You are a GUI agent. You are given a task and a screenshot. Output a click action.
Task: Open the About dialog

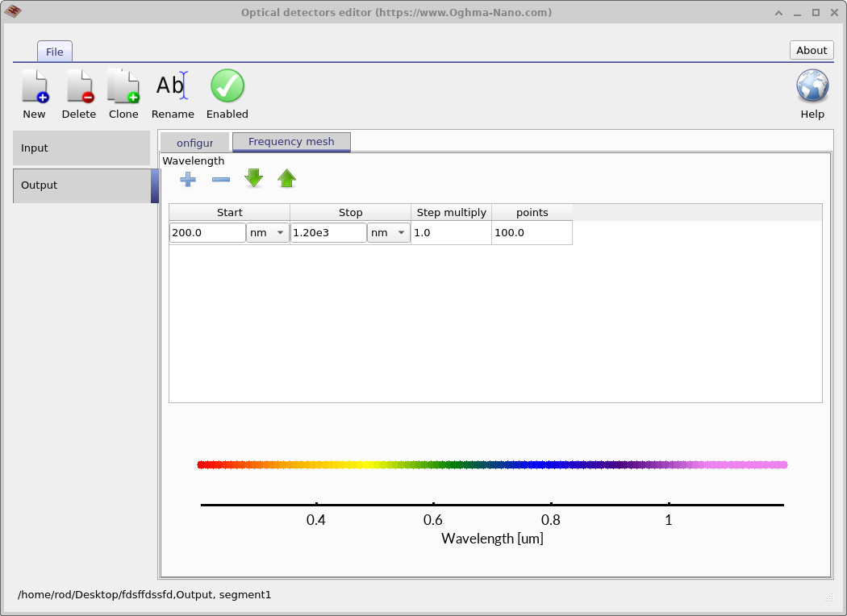coord(811,49)
